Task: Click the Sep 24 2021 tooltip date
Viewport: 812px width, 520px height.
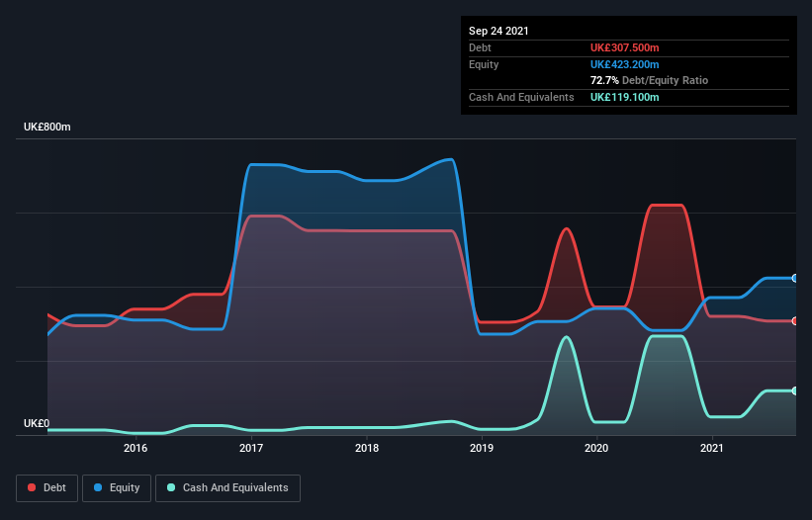Action: click(498, 31)
